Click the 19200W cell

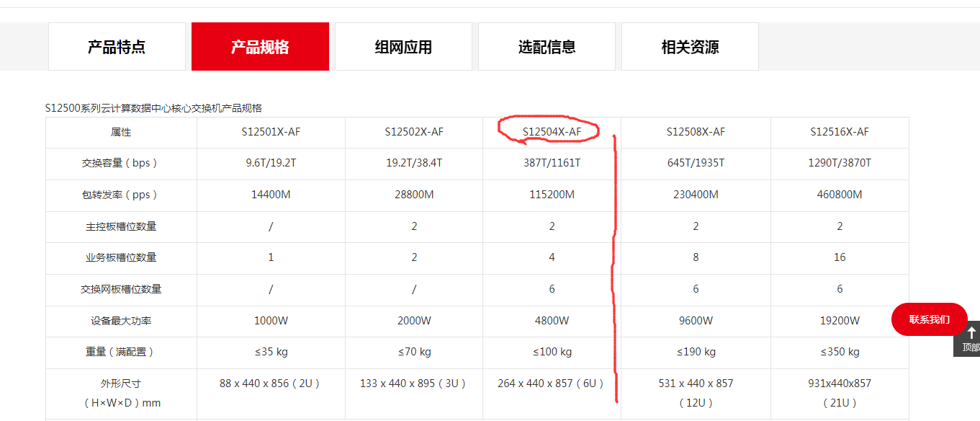[x=840, y=321]
